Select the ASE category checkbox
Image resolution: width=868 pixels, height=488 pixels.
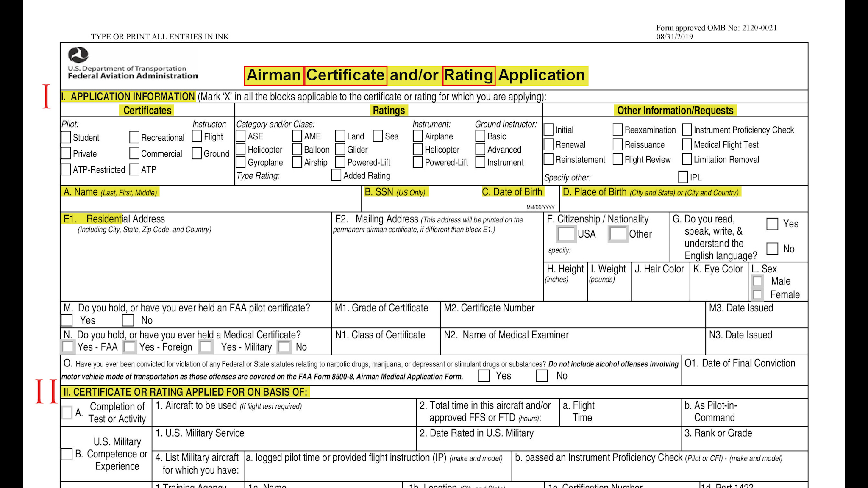241,136
